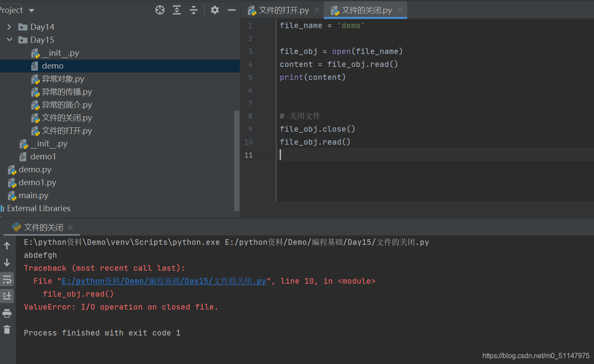Click line number 10 in the gutter
594x364 pixels.
(249, 142)
